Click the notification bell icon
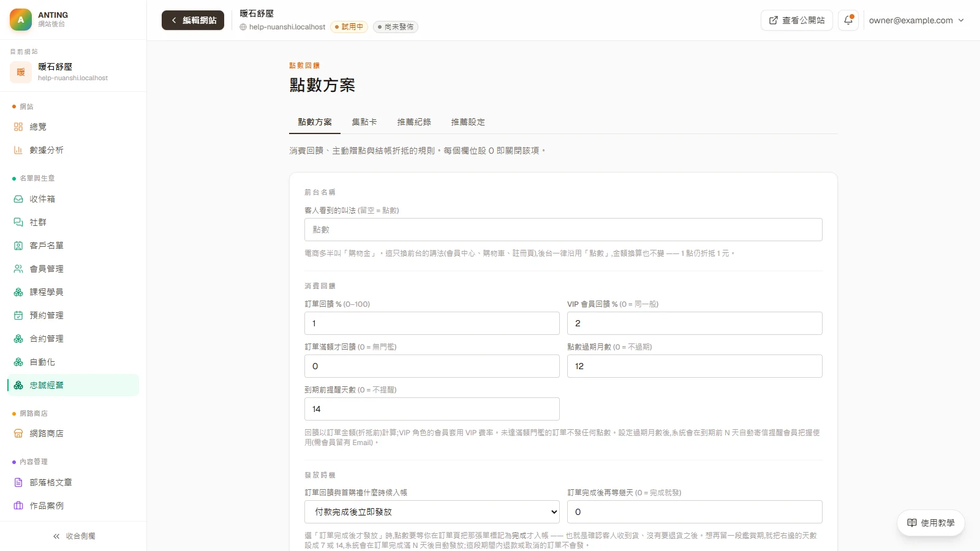The height and width of the screenshot is (551, 980). [x=848, y=20]
